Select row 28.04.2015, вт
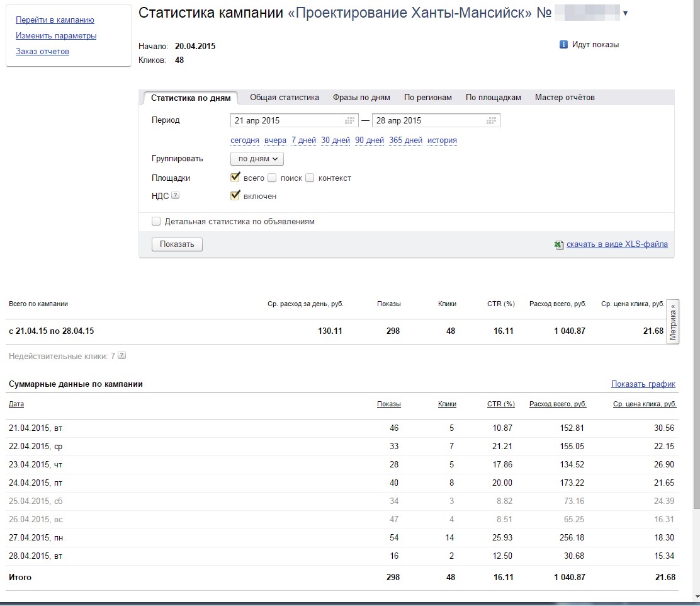The height and width of the screenshot is (606, 700). [x=342, y=556]
